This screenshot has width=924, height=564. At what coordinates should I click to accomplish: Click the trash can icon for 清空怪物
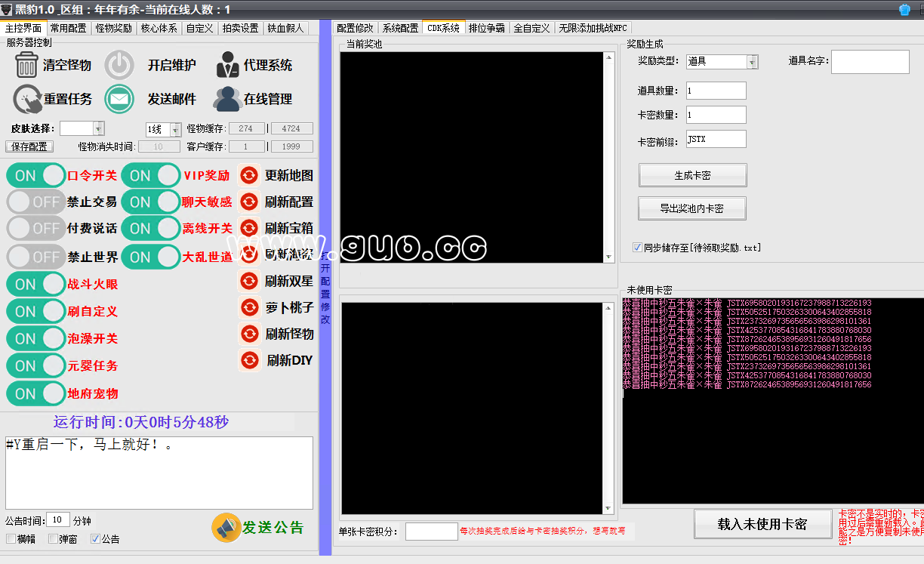(26, 65)
